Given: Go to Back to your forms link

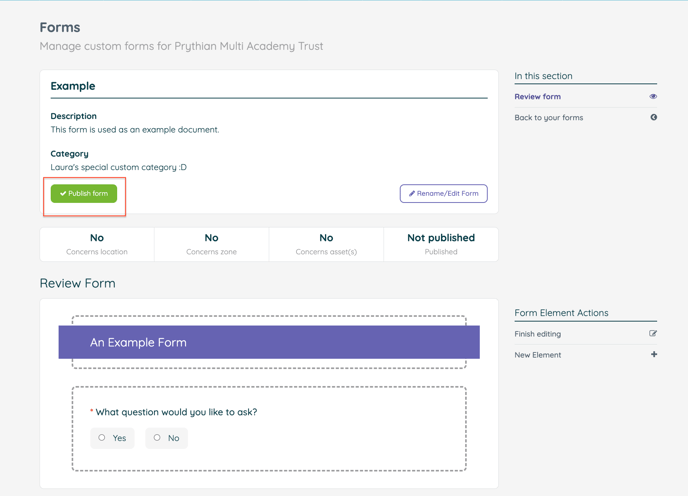Looking at the screenshot, I should click(x=548, y=118).
